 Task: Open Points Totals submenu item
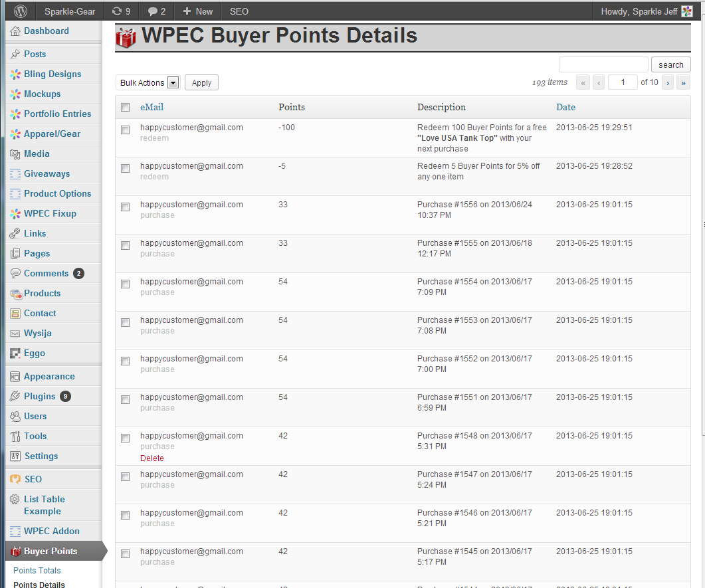[x=37, y=571]
